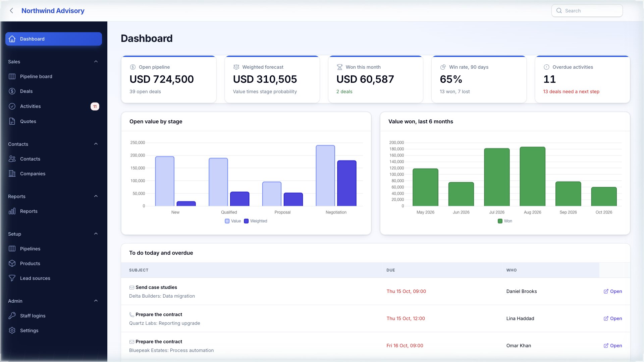Click the Pipelines columns icon under Setup
The image size is (644, 362).
pyautogui.click(x=12, y=249)
